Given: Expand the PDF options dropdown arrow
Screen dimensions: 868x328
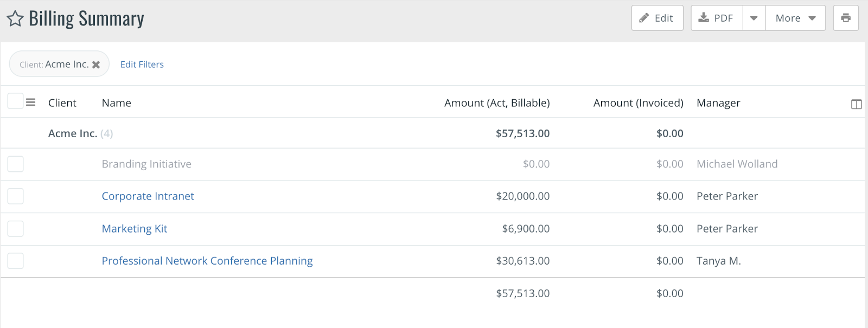Looking at the screenshot, I should point(754,18).
